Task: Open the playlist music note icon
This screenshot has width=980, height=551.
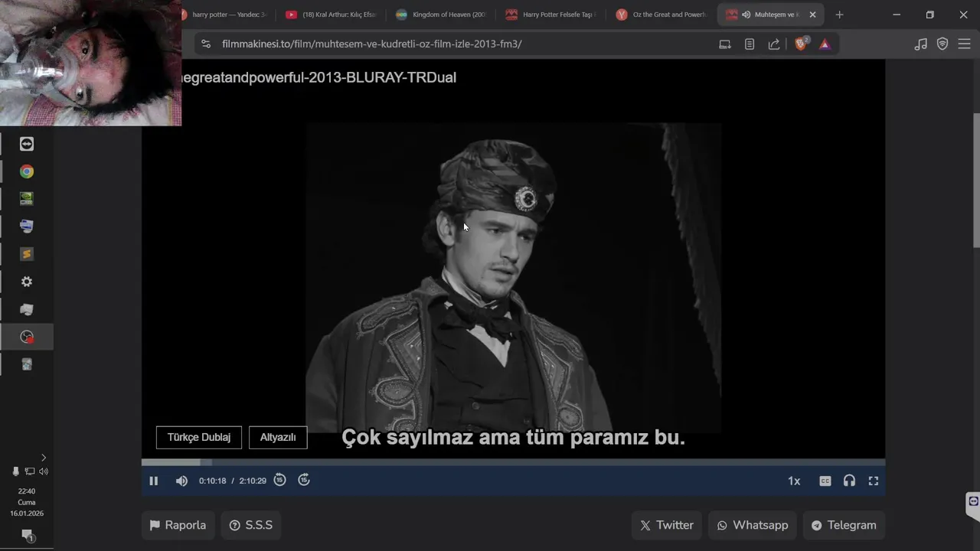Action: [920, 44]
